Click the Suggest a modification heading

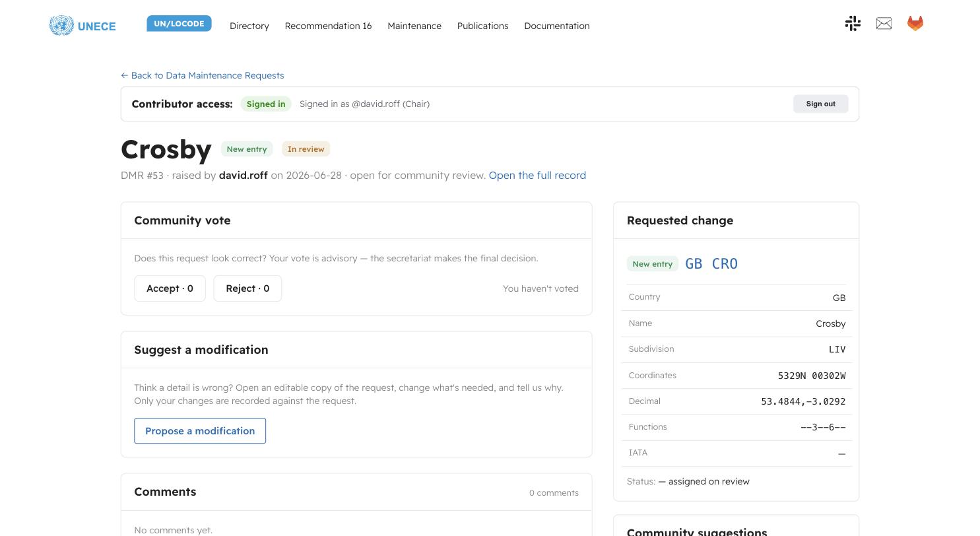pyautogui.click(x=201, y=350)
